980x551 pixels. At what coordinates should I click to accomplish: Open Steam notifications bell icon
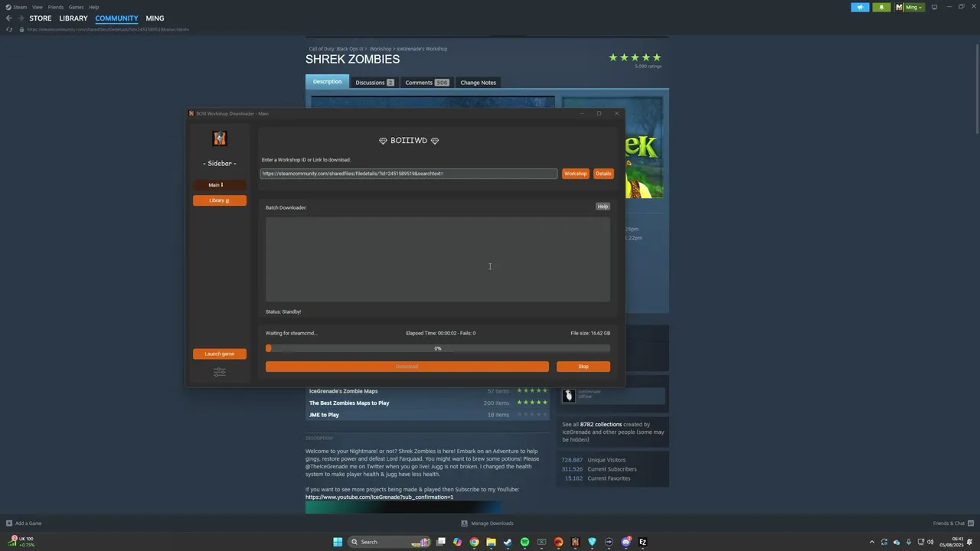point(881,7)
